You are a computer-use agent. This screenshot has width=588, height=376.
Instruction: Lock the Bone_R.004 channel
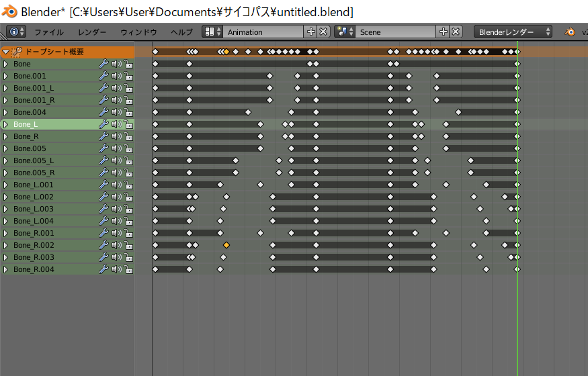128,269
